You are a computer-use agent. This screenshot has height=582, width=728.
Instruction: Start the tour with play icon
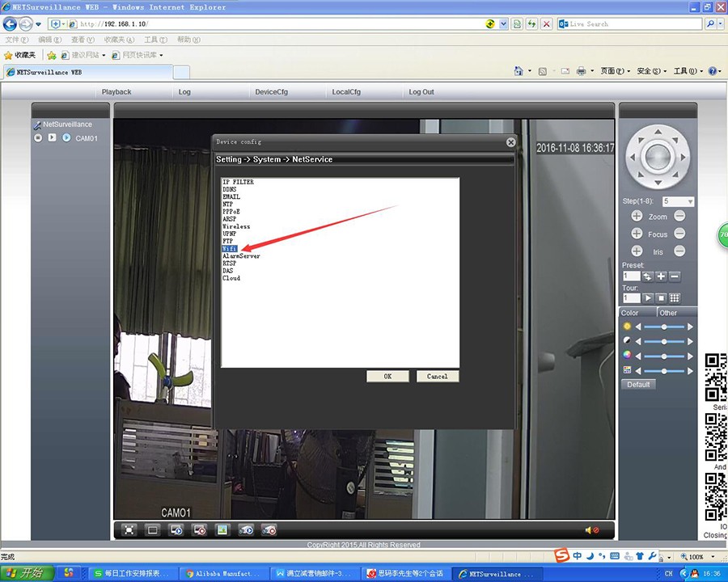click(648, 298)
